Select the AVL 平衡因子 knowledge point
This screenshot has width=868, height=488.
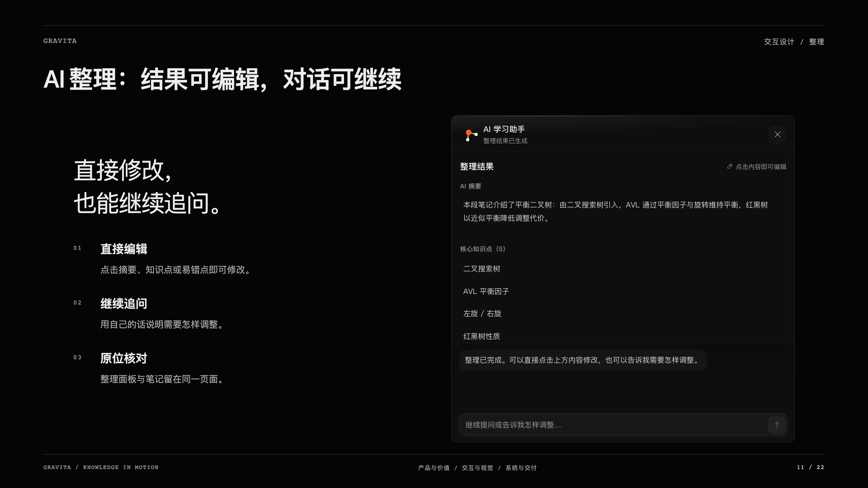pyautogui.click(x=486, y=291)
